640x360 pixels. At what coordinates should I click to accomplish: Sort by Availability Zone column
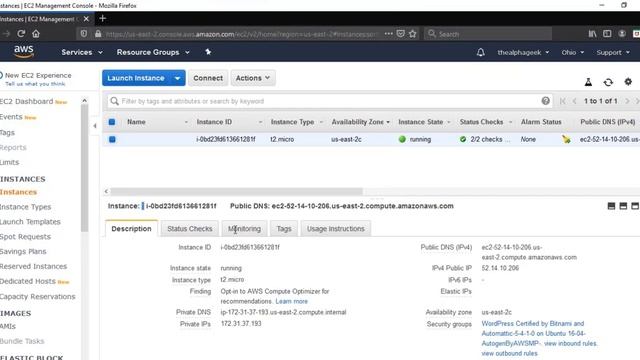360,122
